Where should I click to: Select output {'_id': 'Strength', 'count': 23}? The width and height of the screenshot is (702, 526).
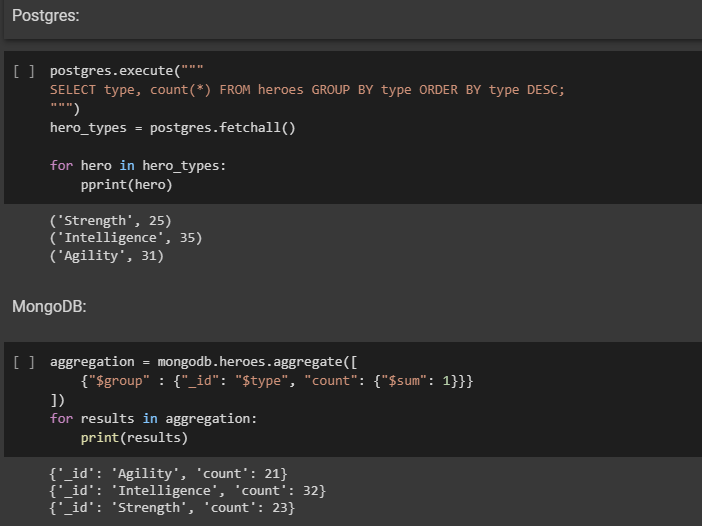coord(172,508)
